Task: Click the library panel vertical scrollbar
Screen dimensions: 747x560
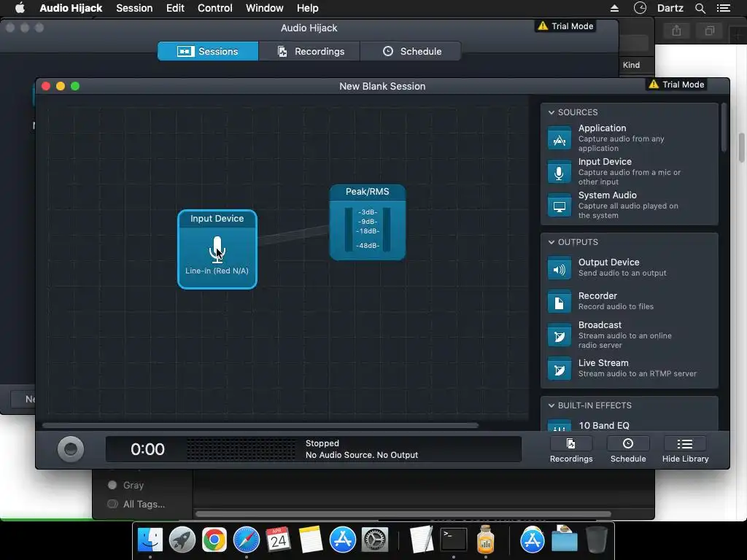Action: coord(724,128)
